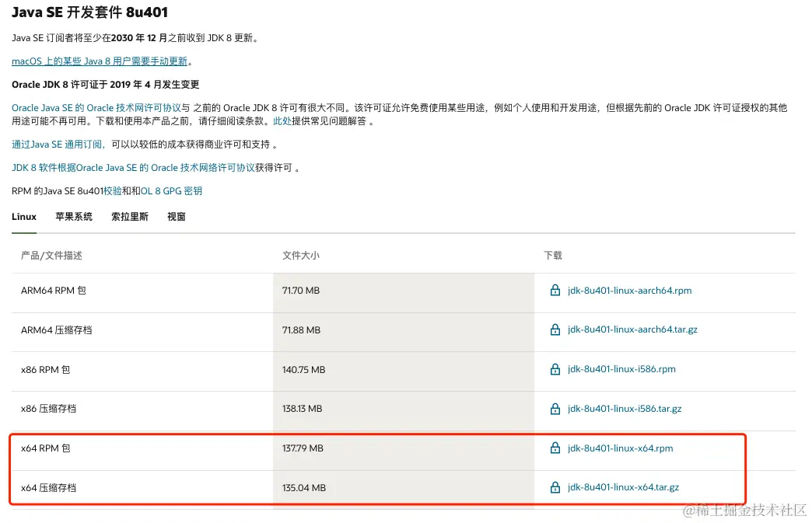Click the Java SE 开发套件 8u401 heading

click(x=89, y=12)
